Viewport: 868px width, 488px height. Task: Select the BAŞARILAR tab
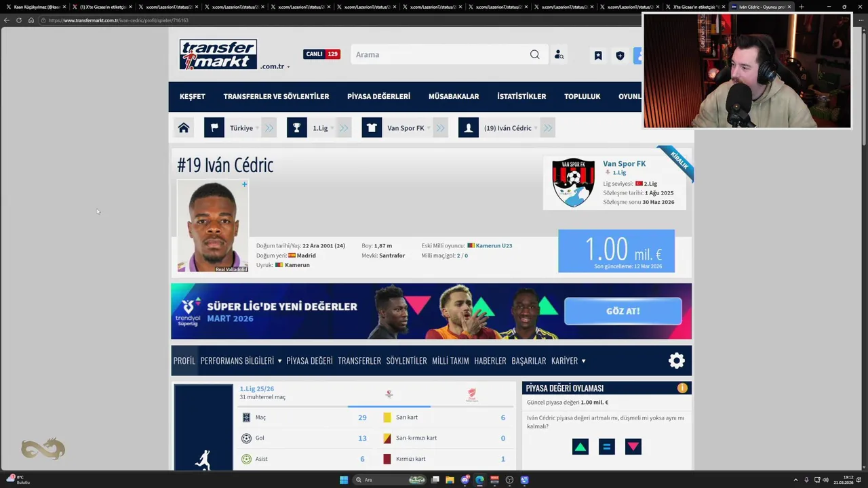[529, 361]
